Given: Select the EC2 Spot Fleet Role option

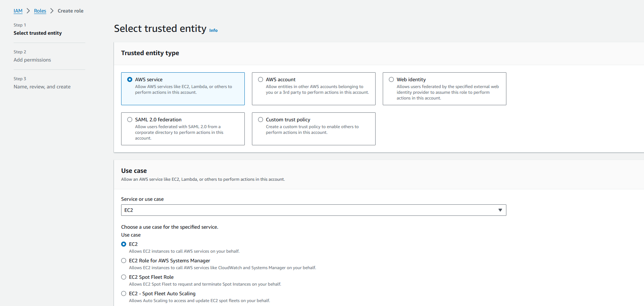Looking at the screenshot, I should (x=124, y=277).
